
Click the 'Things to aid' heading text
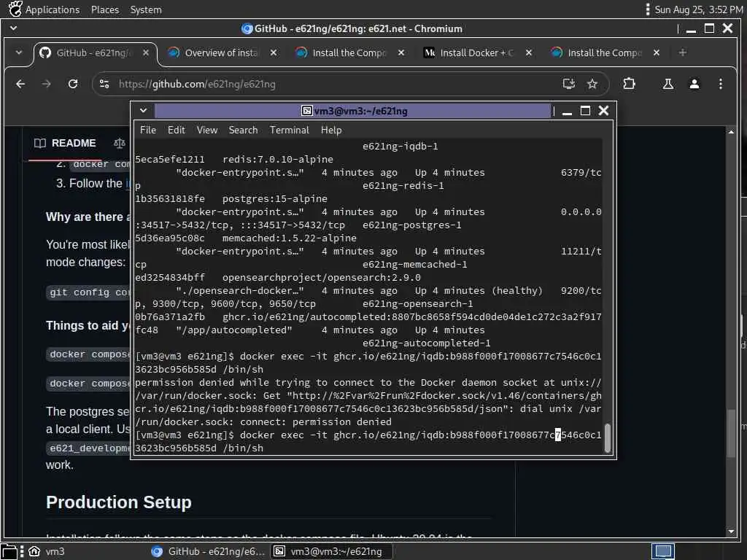click(88, 326)
